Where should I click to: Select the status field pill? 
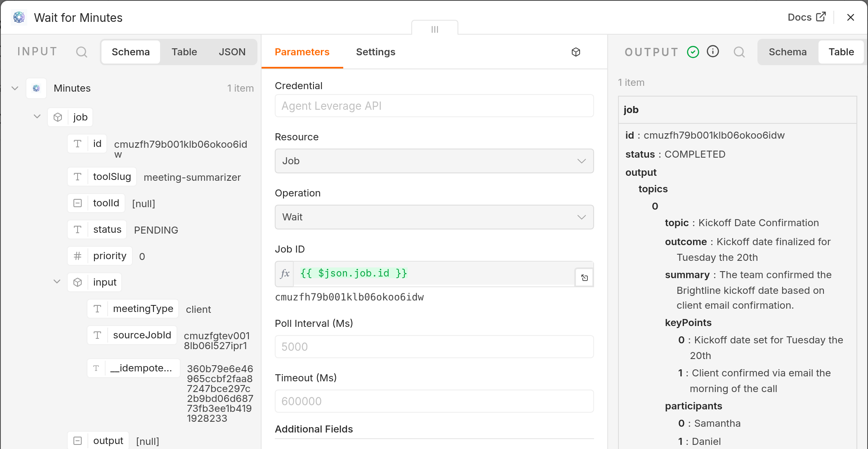pyautogui.click(x=97, y=229)
